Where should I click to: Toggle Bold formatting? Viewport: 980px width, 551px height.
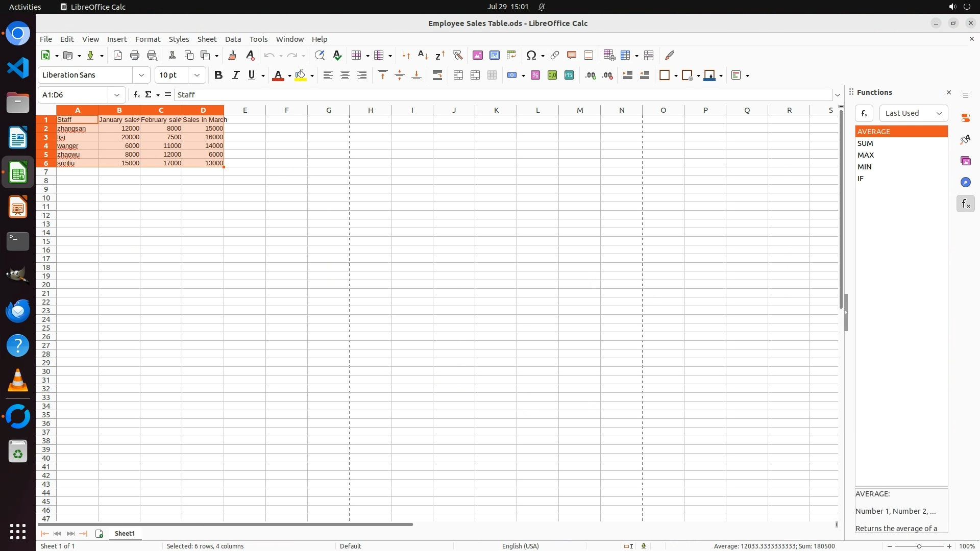(x=218, y=76)
